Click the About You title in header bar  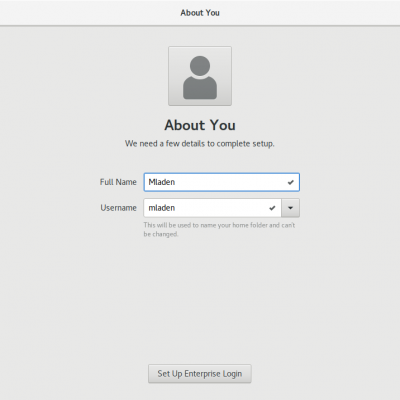point(200,13)
